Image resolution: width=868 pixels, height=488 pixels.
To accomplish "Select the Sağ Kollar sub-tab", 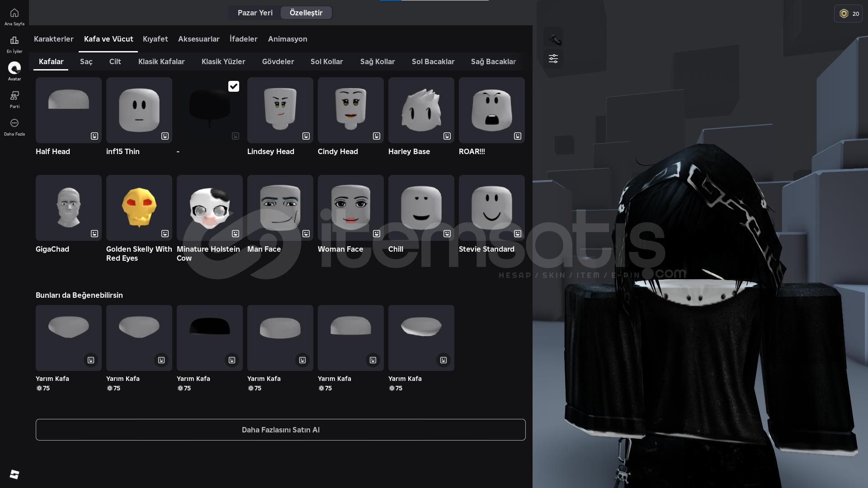I will pos(377,61).
